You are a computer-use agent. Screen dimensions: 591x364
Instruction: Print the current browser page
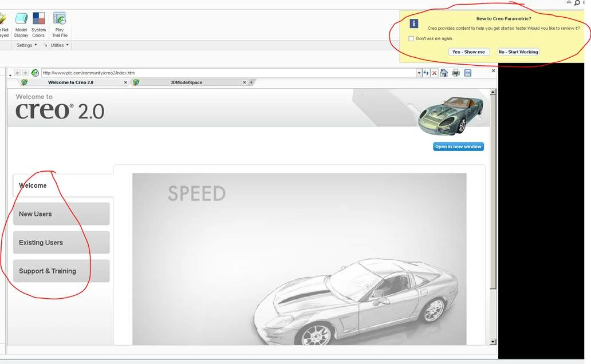[x=456, y=73]
